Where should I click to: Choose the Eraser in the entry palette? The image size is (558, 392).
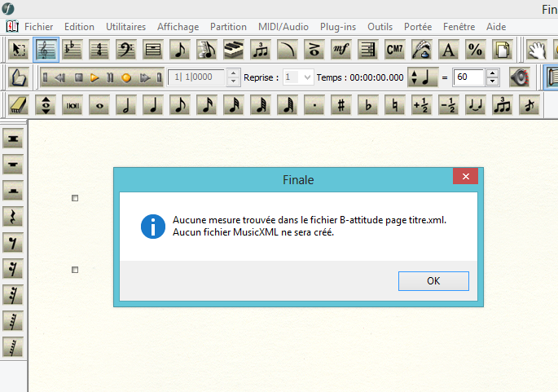pos(20,105)
